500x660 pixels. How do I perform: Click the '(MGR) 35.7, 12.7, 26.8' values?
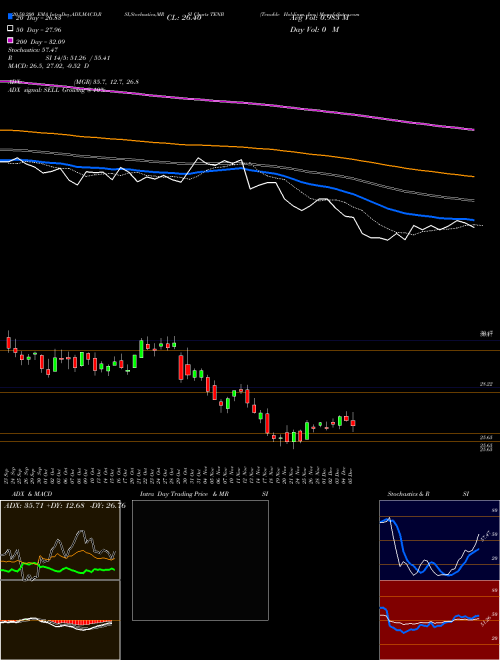106,82
